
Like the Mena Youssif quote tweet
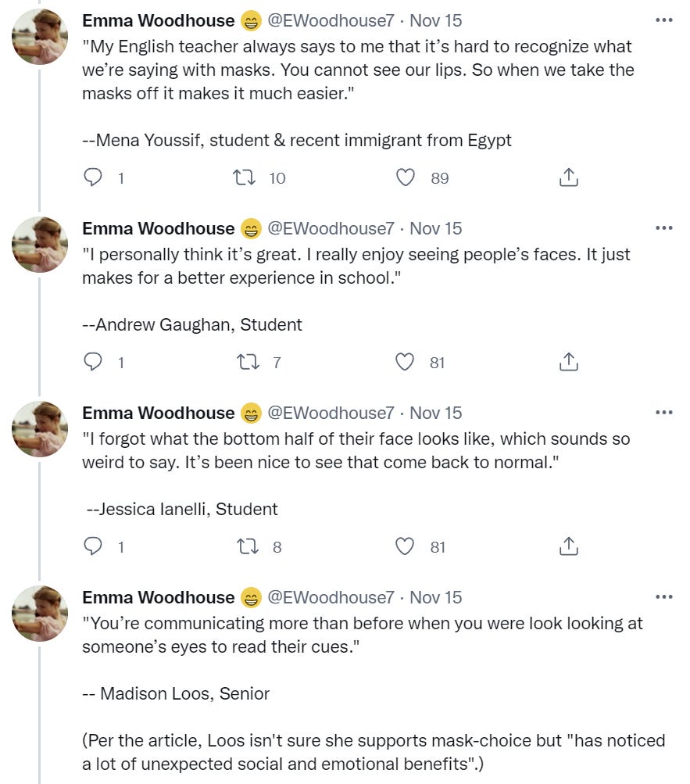[405, 178]
